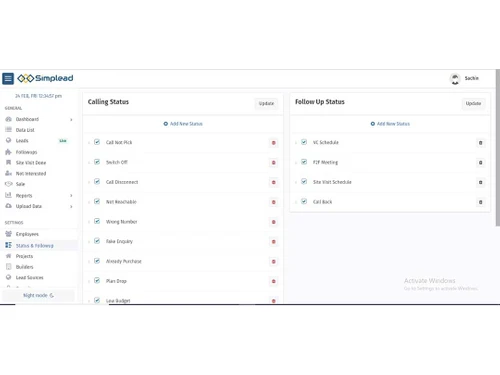Add New Status under Follow Up Status
The height and width of the screenshot is (375, 500).
[x=390, y=124]
